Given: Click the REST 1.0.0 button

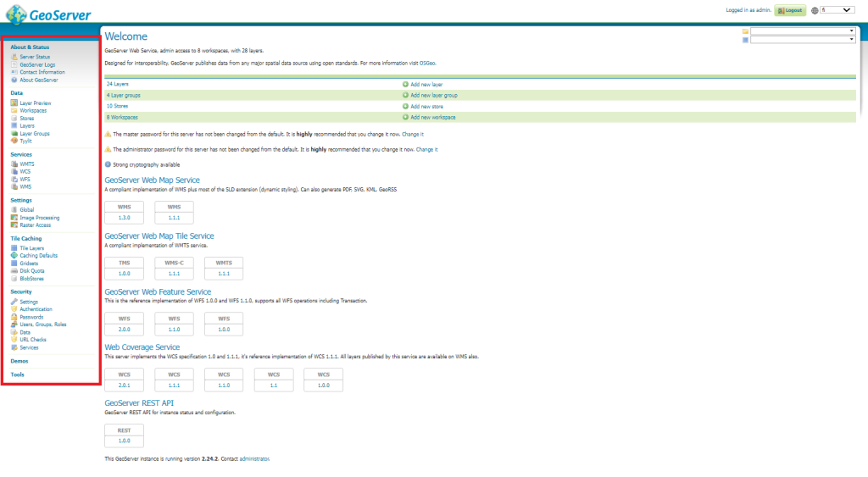Looking at the screenshot, I should (124, 435).
